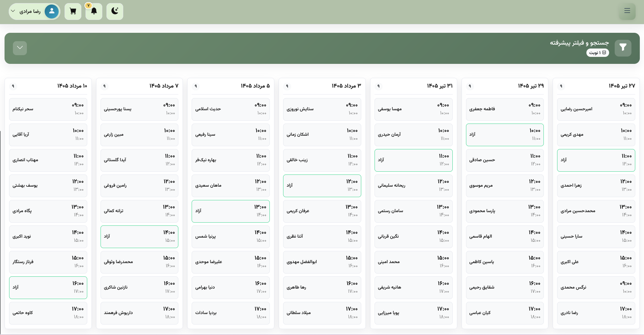Open حسین صادقی appointment

pyautogui.click(x=505, y=160)
